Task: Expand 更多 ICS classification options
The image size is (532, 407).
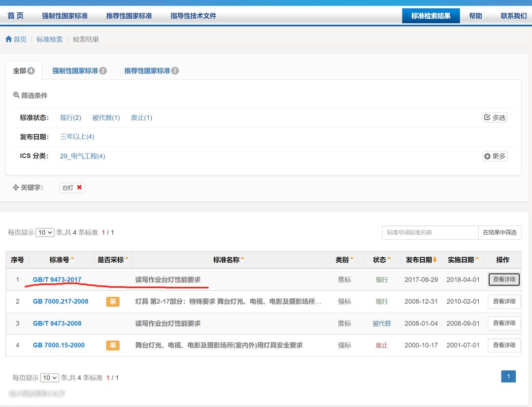Action: (495, 156)
